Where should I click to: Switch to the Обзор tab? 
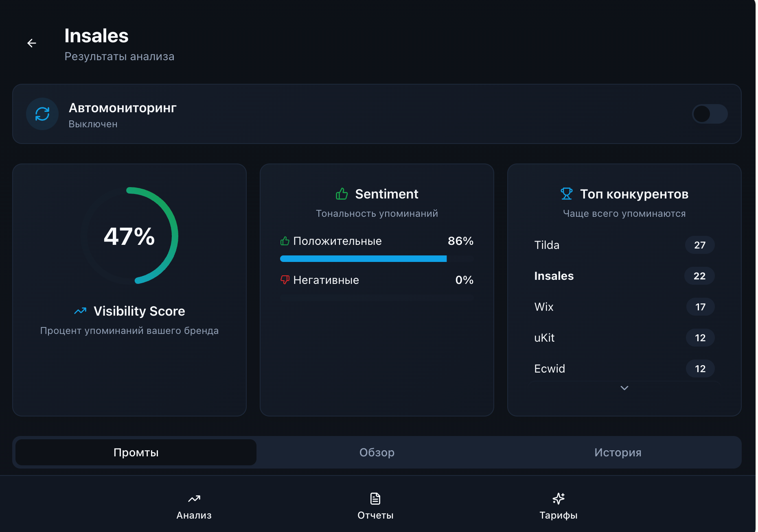pos(377,452)
